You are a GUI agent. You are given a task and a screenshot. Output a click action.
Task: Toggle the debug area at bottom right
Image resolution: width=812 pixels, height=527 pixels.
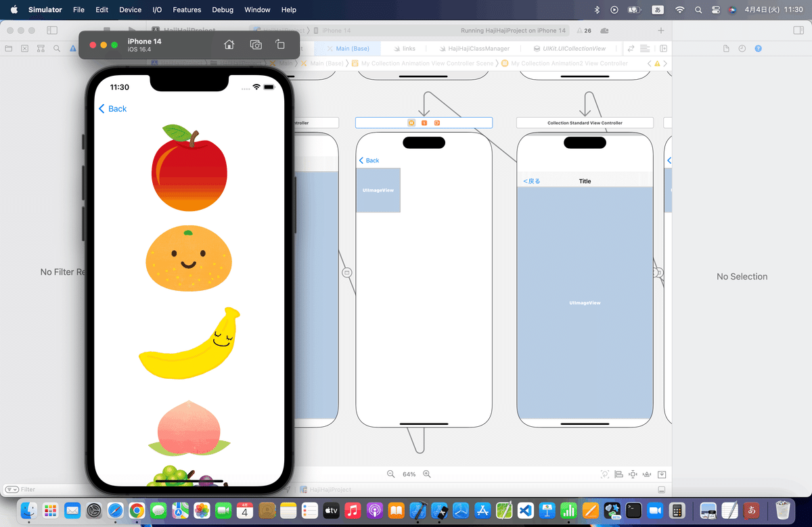[x=662, y=490]
